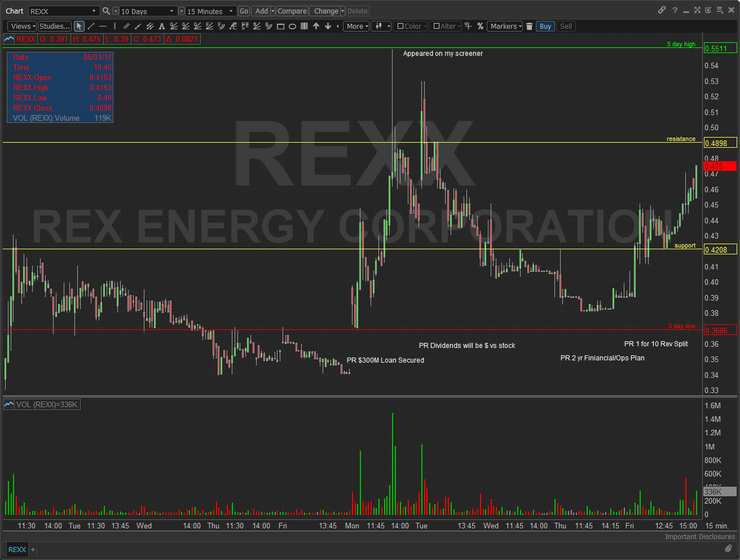The width and height of the screenshot is (740, 560).
Task: Open the Studies... dialog
Action: pyautogui.click(x=55, y=26)
